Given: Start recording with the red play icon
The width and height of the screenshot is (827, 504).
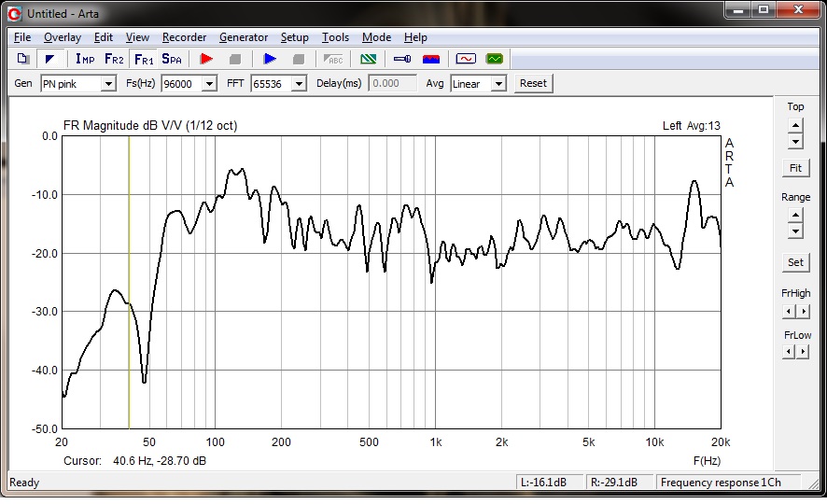Looking at the screenshot, I should point(206,59).
